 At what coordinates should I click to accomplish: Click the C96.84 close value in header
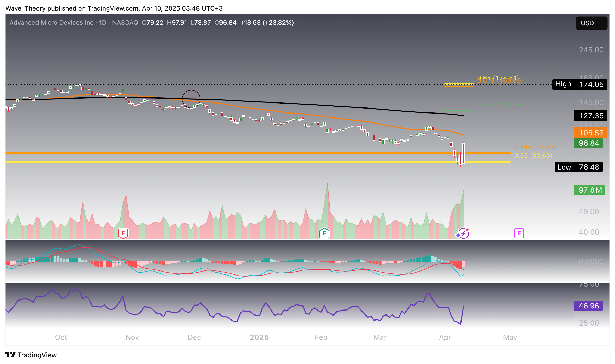(x=225, y=23)
